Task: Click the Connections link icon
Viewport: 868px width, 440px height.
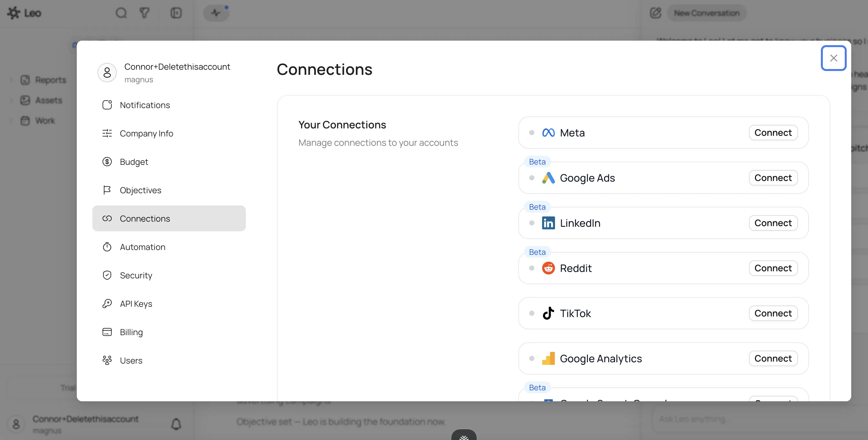Action: 107,219
